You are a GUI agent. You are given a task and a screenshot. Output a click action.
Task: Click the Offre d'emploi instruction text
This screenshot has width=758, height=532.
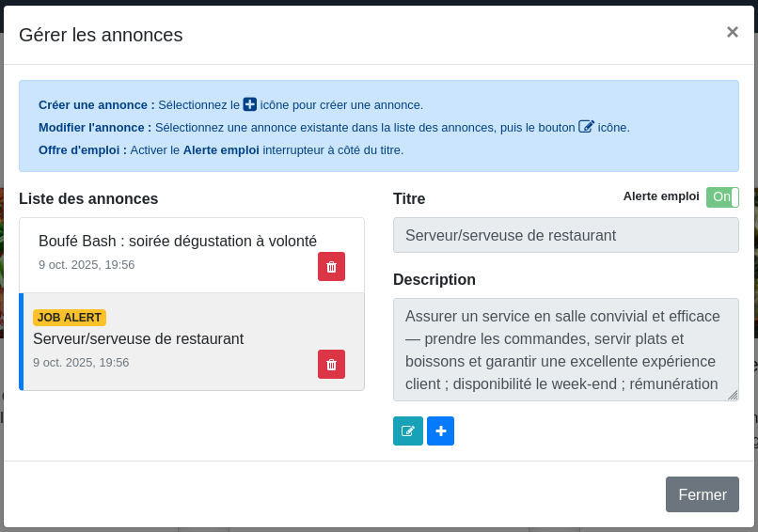point(221,150)
